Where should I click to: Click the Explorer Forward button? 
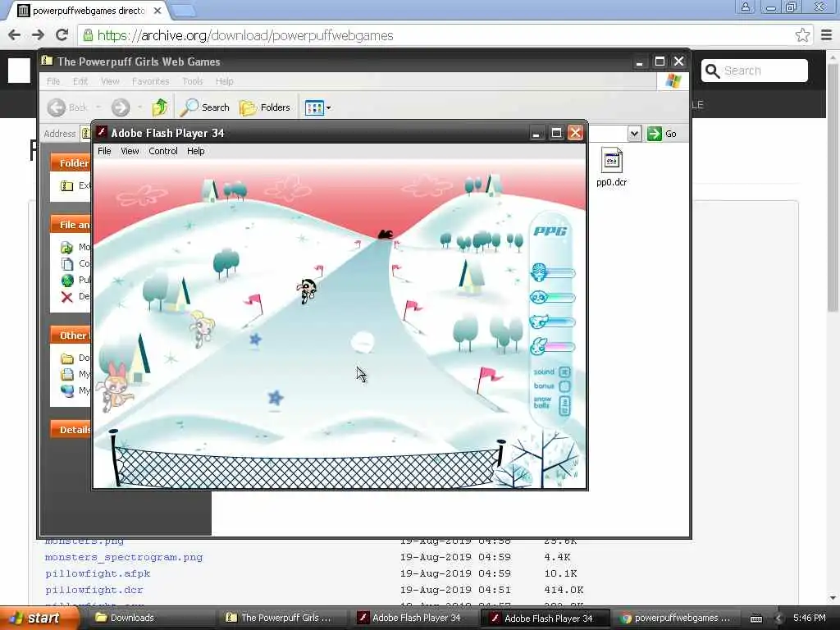pos(121,107)
